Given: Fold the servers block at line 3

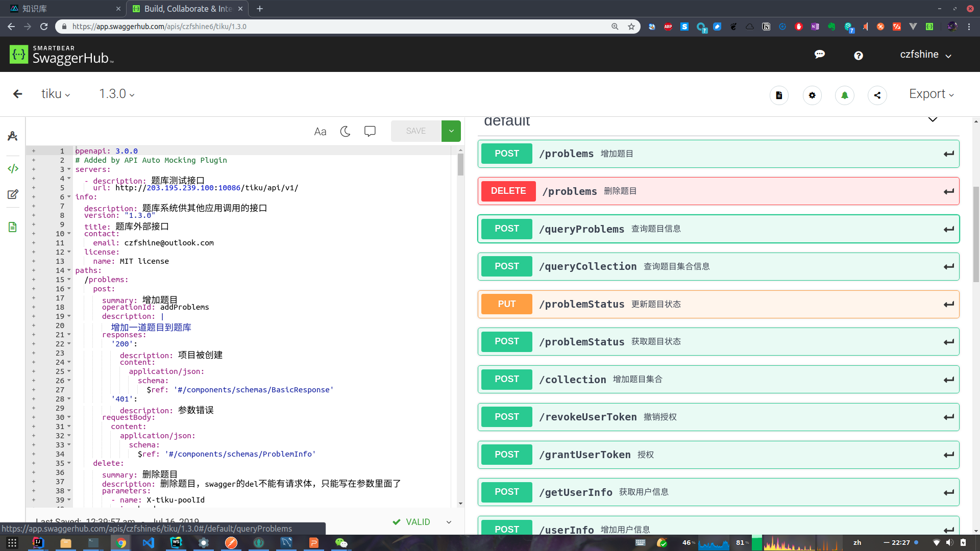Looking at the screenshot, I should click(69, 169).
